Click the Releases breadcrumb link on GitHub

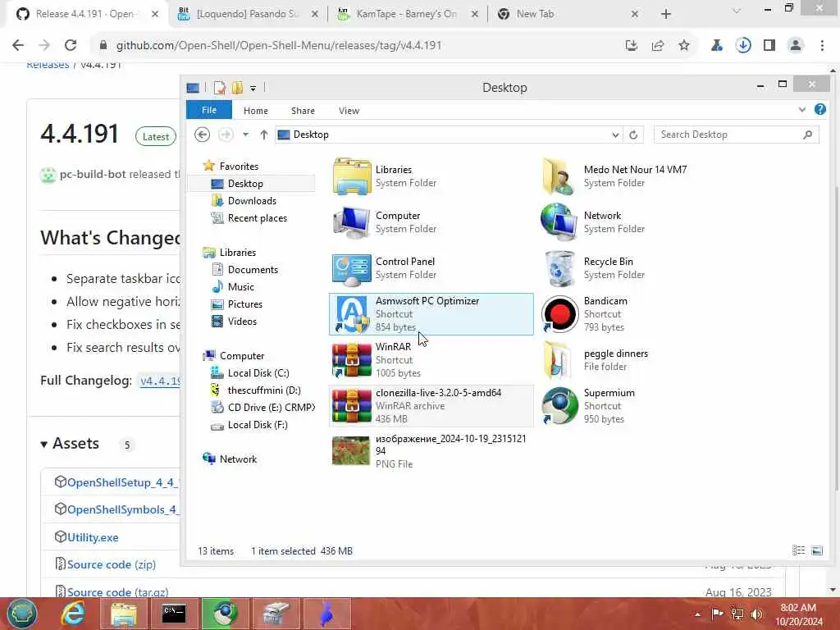click(x=48, y=65)
